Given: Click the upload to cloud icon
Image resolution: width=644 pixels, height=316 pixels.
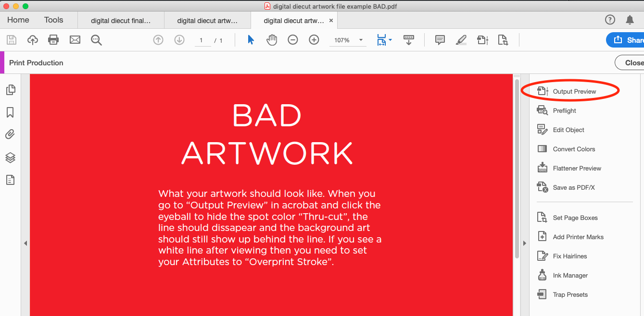Looking at the screenshot, I should point(32,40).
